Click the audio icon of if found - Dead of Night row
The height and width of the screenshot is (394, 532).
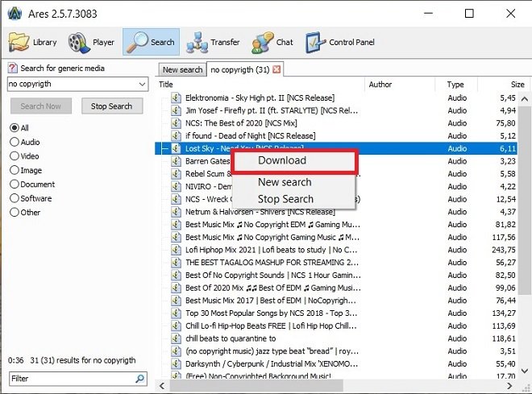pyautogui.click(x=176, y=136)
